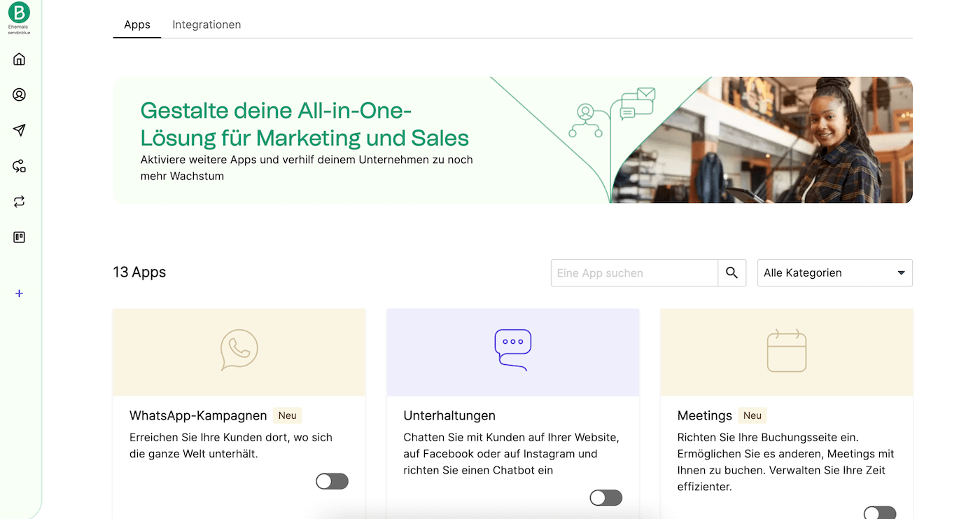The width and height of the screenshot is (980, 519).
Task: Enable the Meetings toggle
Action: [879, 513]
